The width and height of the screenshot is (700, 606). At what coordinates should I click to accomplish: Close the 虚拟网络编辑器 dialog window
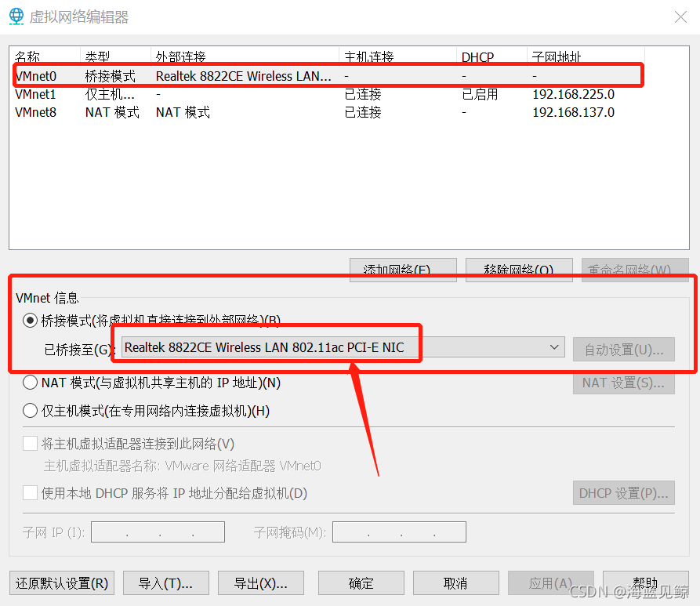(680, 17)
